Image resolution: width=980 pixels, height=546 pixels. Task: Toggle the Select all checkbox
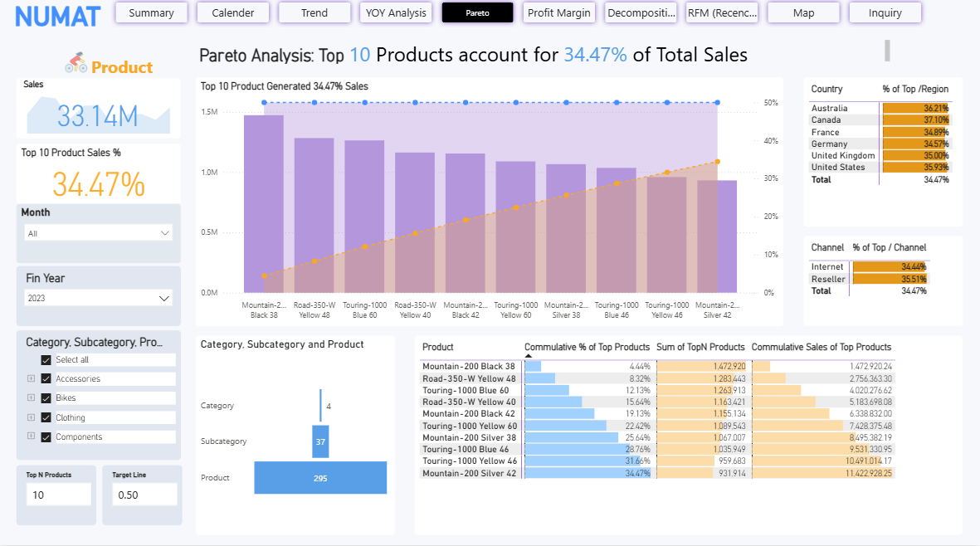(x=46, y=360)
